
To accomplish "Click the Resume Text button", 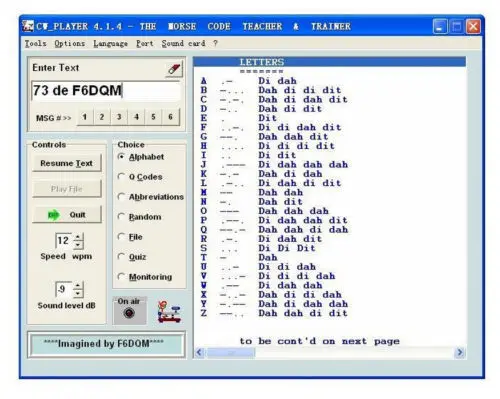I will [x=67, y=163].
